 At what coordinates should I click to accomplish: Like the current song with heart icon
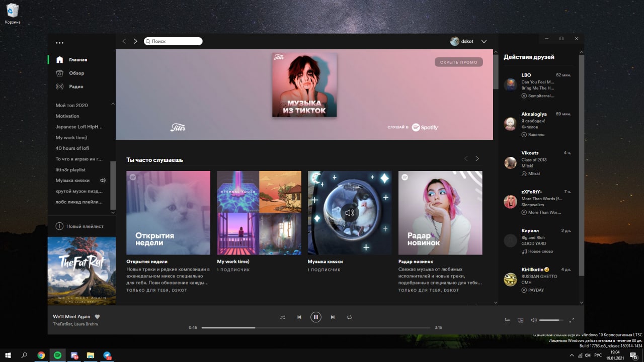[98, 317]
